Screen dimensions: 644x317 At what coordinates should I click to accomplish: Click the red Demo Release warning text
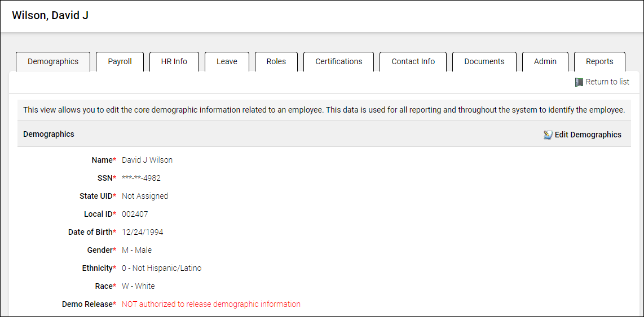pos(211,305)
